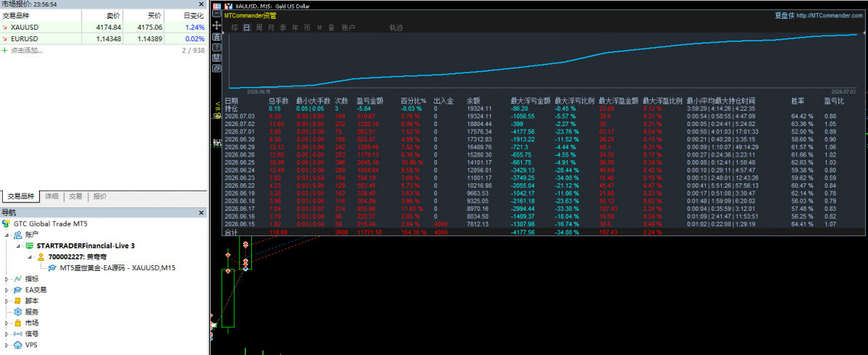Viewport: 868px width, 355px height.
Task: Expand the EA交易 tree node
Action: click(x=7, y=290)
